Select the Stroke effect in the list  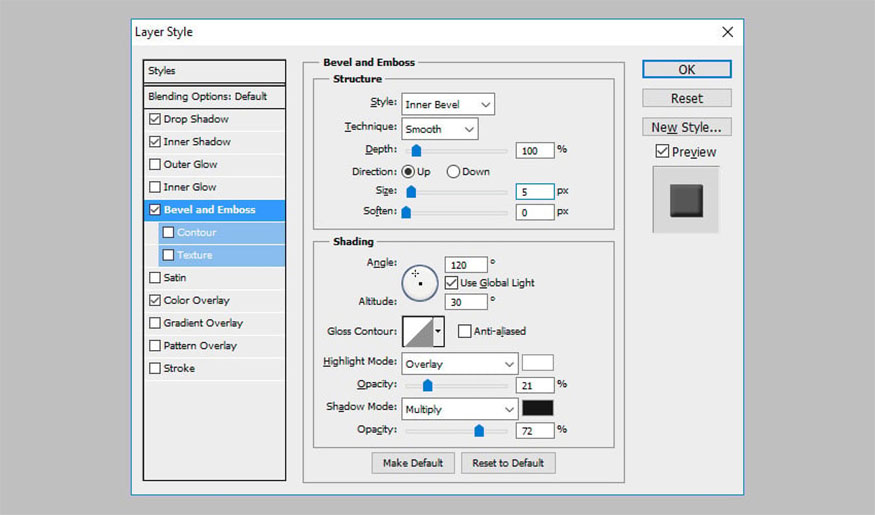[x=179, y=368]
